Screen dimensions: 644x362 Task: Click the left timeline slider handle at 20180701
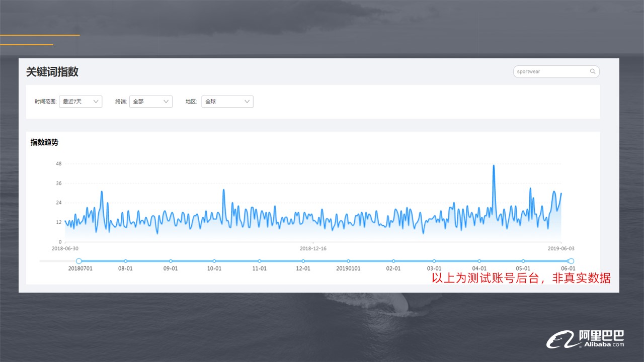(79, 261)
